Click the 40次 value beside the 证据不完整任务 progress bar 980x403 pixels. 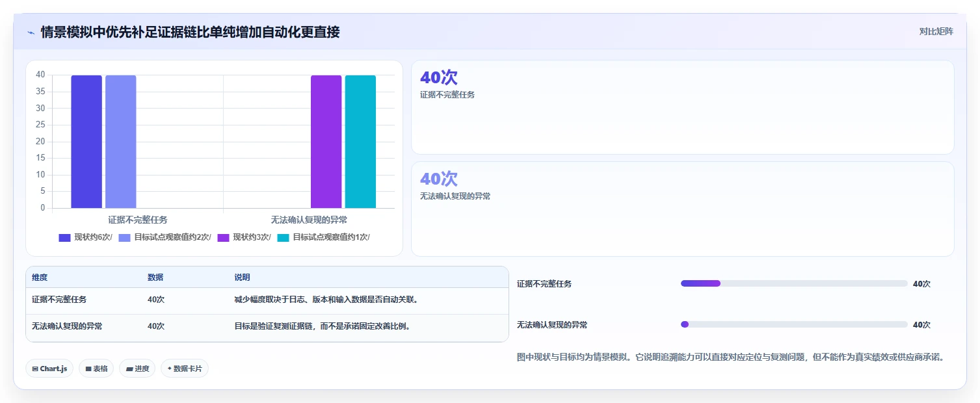click(x=921, y=284)
